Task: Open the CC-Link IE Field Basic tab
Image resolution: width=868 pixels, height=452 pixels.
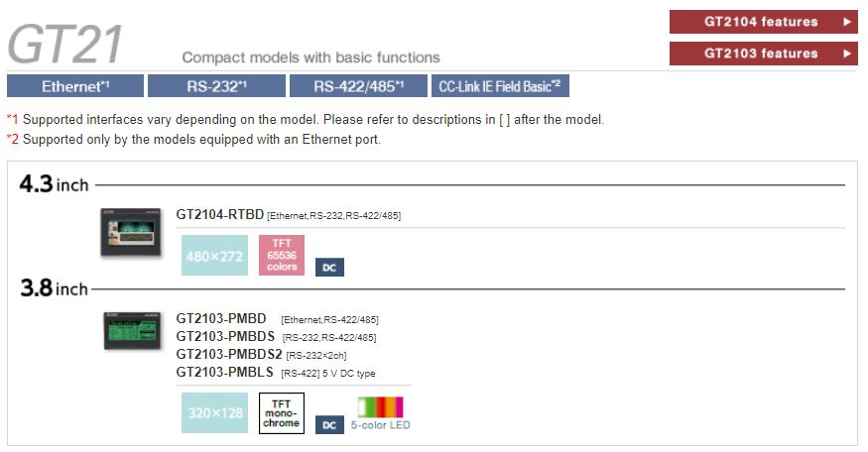Action: click(500, 86)
